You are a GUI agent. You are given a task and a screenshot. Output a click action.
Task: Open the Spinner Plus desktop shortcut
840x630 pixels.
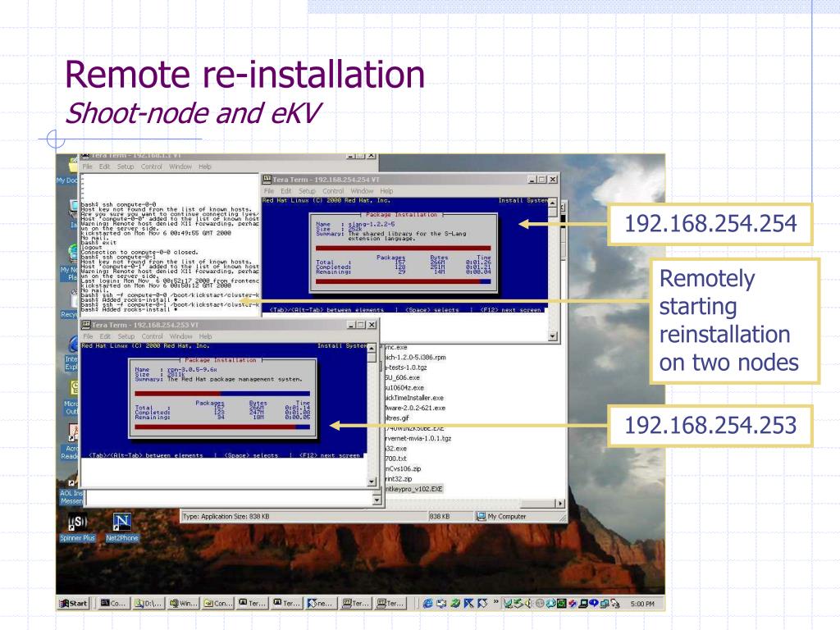coord(77,527)
